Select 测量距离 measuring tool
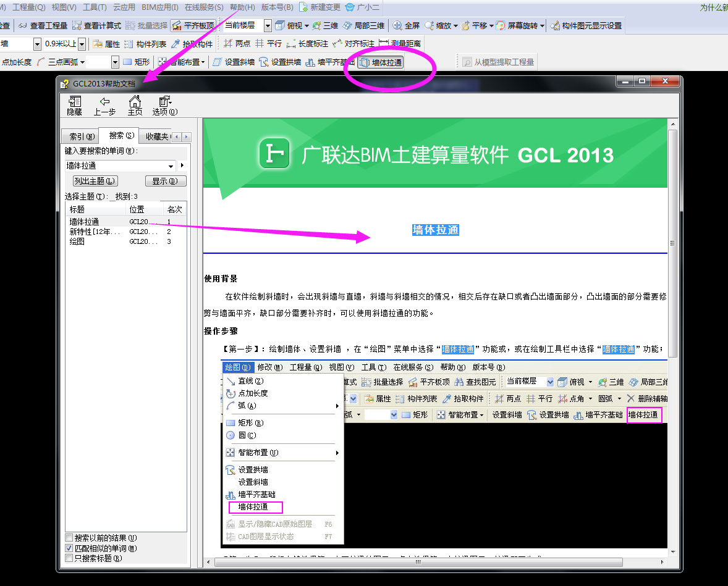The image size is (728, 586). point(400,44)
